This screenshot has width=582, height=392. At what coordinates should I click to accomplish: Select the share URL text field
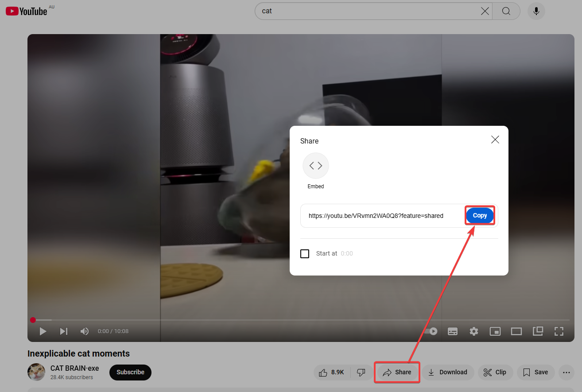(376, 216)
